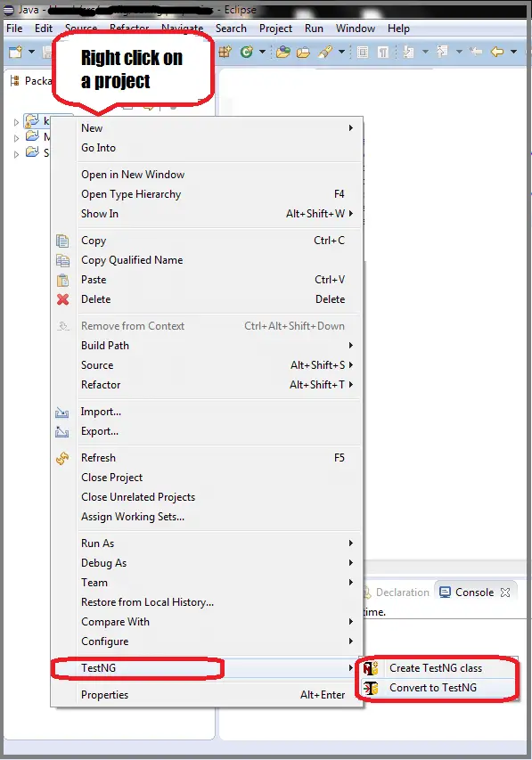This screenshot has width=532, height=760.
Task: Click the Last Edit Location toolbar icon
Action: coord(476,52)
